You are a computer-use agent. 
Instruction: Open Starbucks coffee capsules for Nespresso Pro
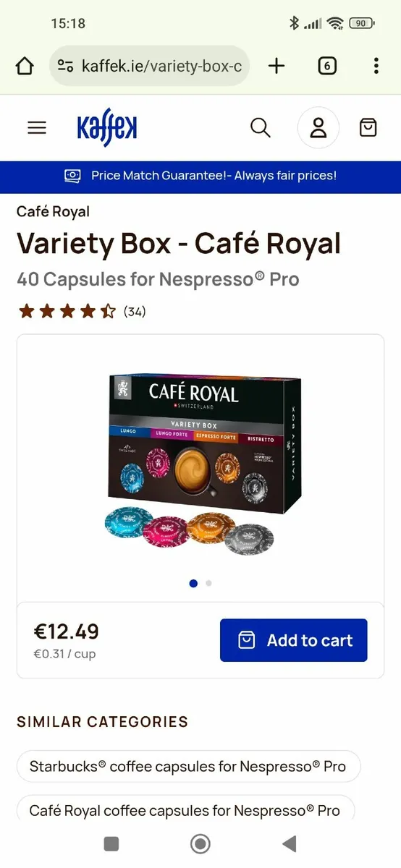[188, 766]
